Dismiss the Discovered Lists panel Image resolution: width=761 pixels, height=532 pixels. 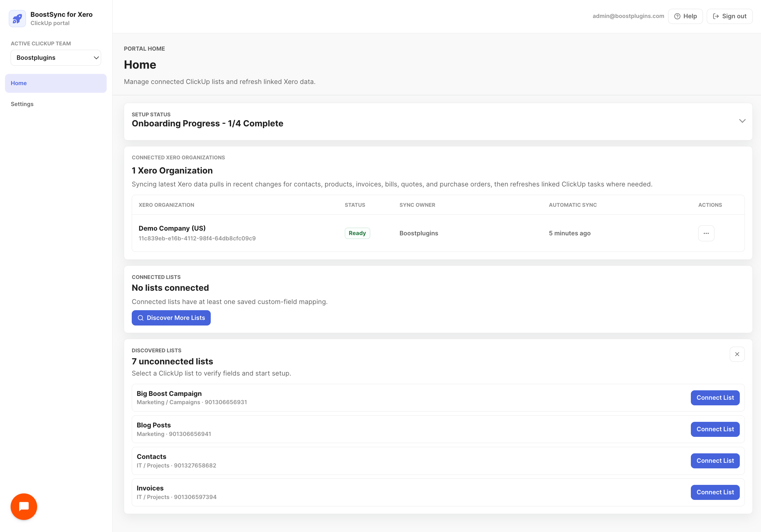point(737,354)
